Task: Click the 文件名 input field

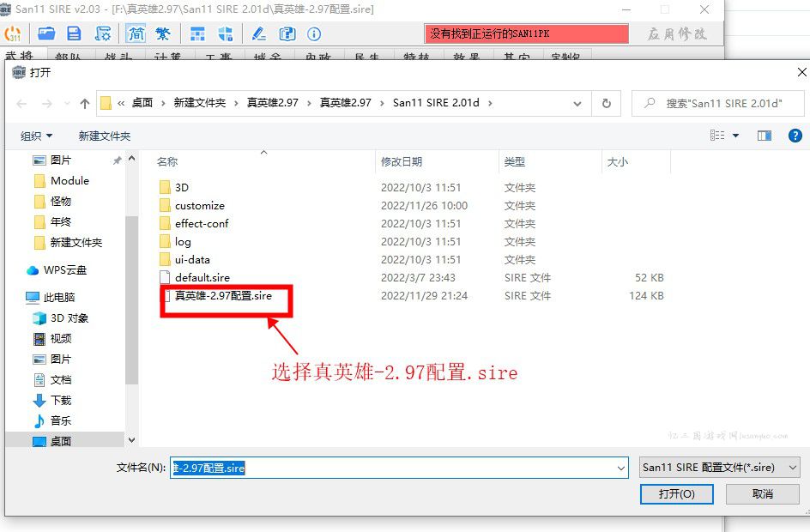Action: pos(399,468)
